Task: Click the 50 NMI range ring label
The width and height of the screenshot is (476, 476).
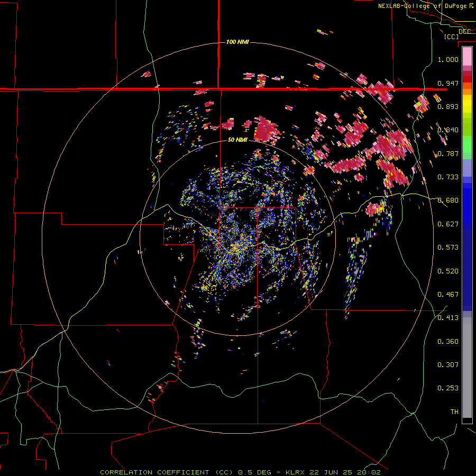Action: click(x=237, y=140)
